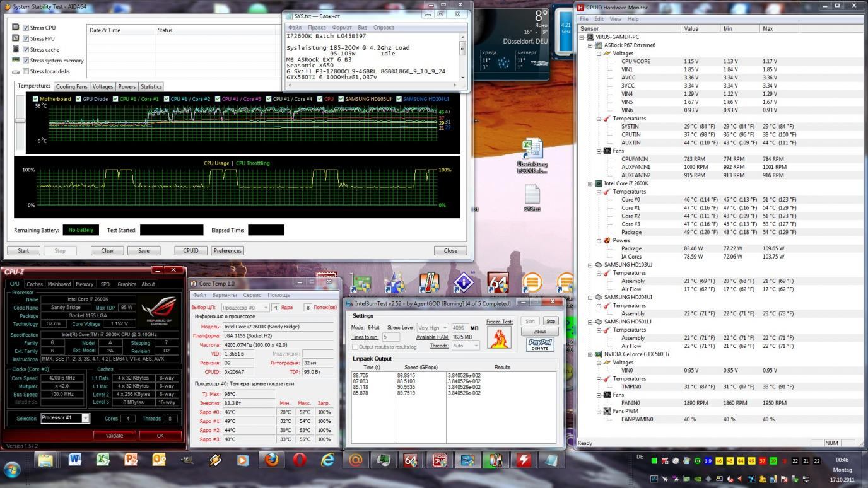The width and height of the screenshot is (868, 488).
Task: Switch to the Statistics tab in AIDA64
Action: coord(151,86)
